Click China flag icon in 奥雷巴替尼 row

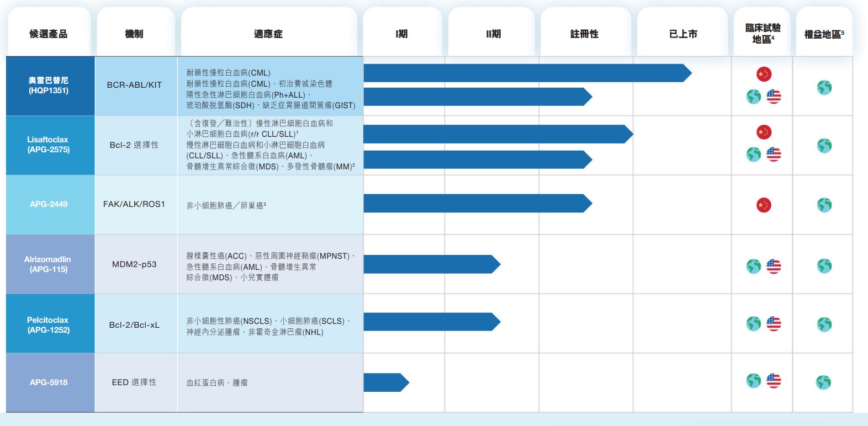pos(764,74)
